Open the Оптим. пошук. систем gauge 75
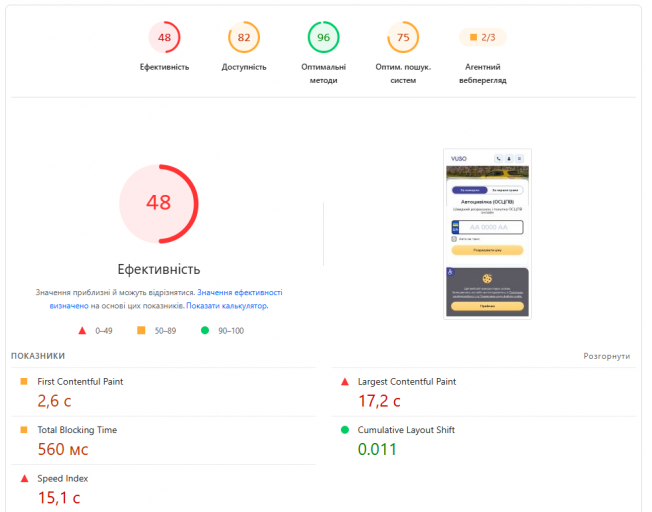 [403, 37]
